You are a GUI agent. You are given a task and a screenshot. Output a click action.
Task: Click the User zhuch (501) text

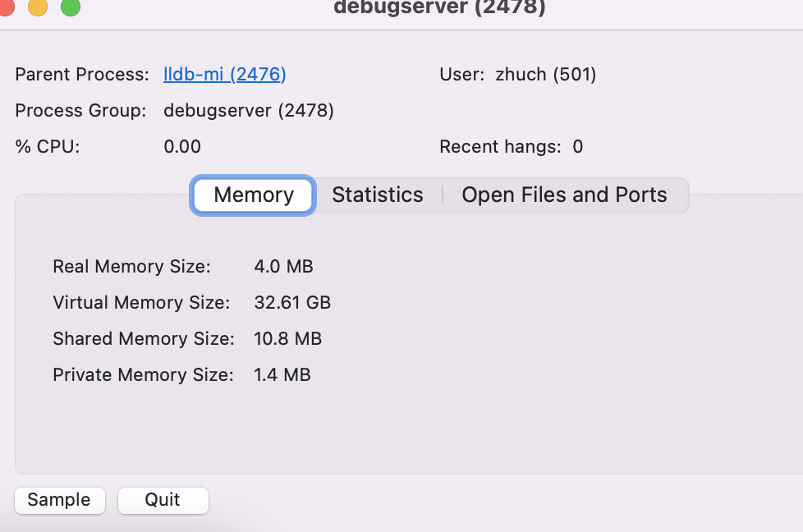pyautogui.click(x=516, y=74)
